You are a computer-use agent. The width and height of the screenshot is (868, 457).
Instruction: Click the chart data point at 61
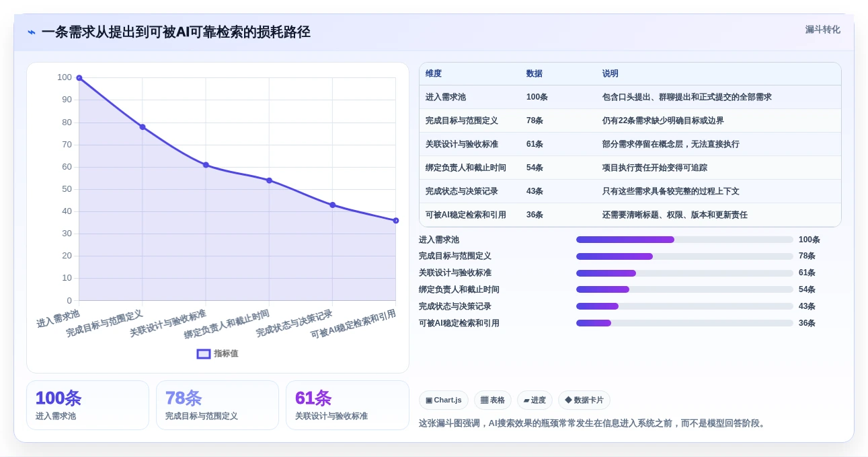(206, 165)
